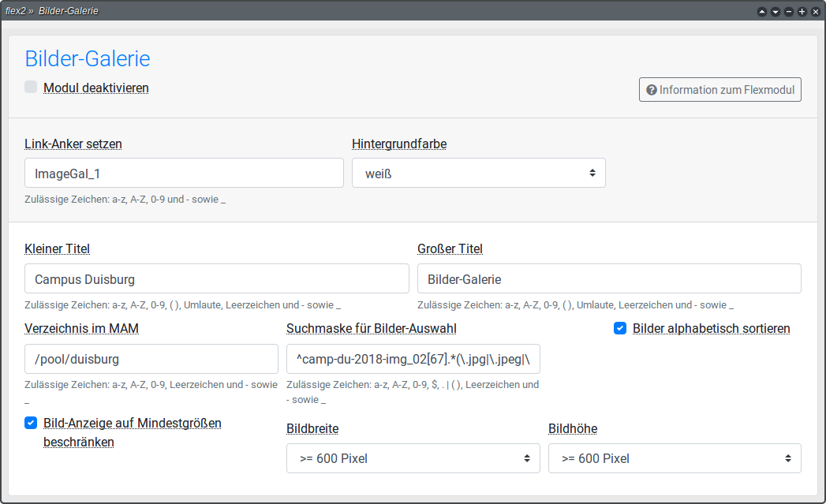Click the plus icon in the title bar
The image size is (826, 504).
coord(802,11)
